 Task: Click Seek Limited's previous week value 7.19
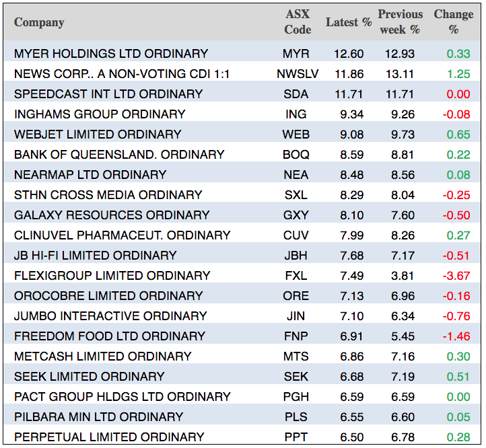tap(403, 377)
